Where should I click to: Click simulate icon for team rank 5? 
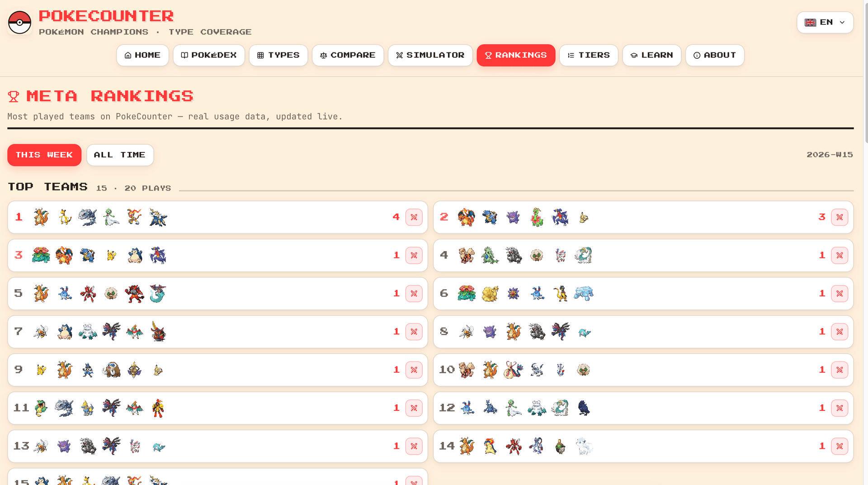point(414,294)
